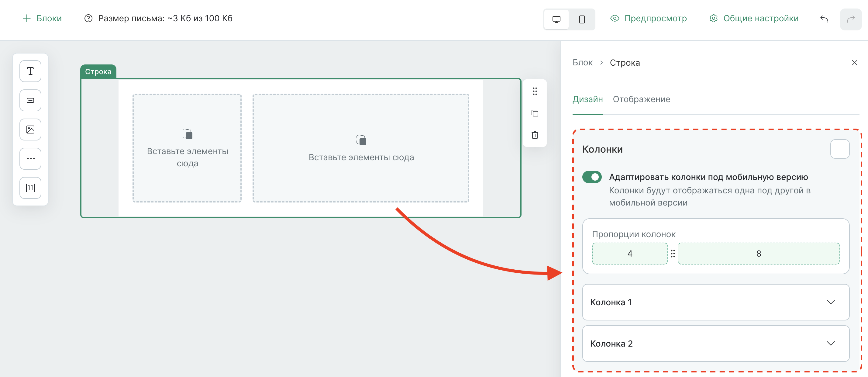This screenshot has width=868, height=377.
Task: Switch to the Отображение tab
Action: 641,99
